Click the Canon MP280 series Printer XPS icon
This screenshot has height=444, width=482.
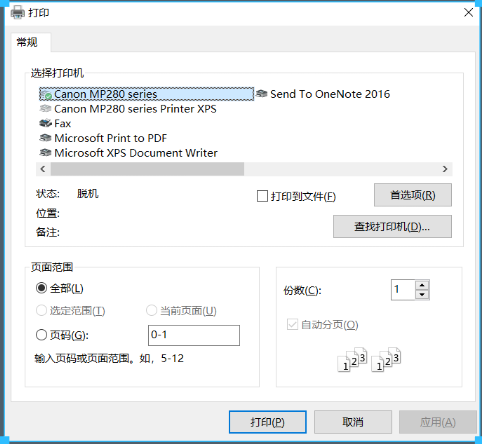click(45, 109)
